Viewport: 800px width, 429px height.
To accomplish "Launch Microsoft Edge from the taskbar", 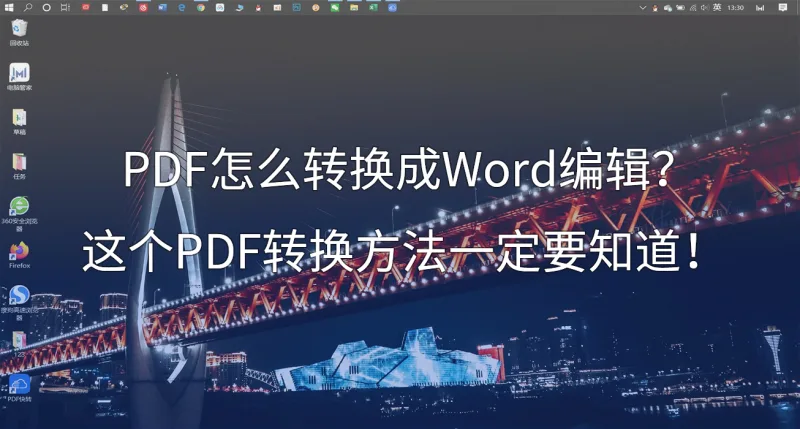I will coord(181,8).
